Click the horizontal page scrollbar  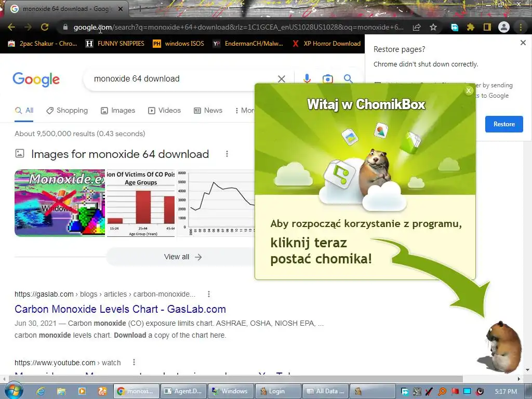tap(236, 378)
